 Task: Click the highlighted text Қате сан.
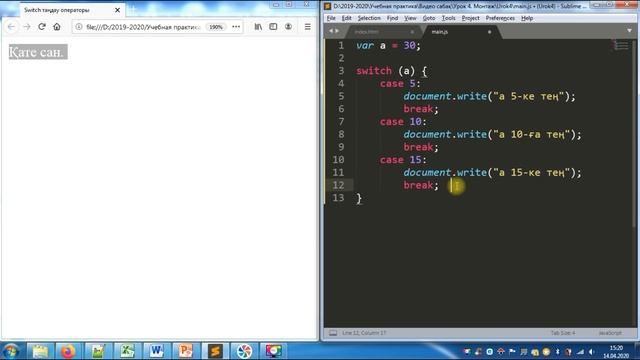tap(38, 52)
